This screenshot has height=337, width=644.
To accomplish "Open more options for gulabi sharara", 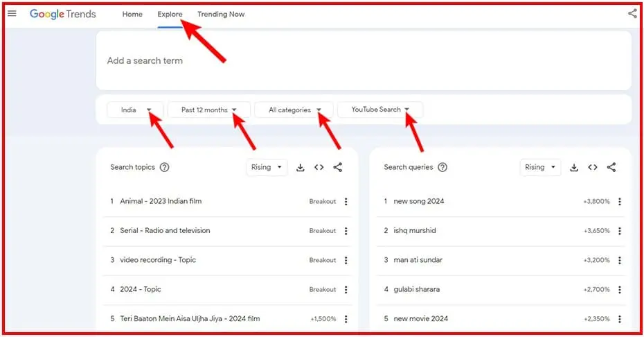I will 619,290.
